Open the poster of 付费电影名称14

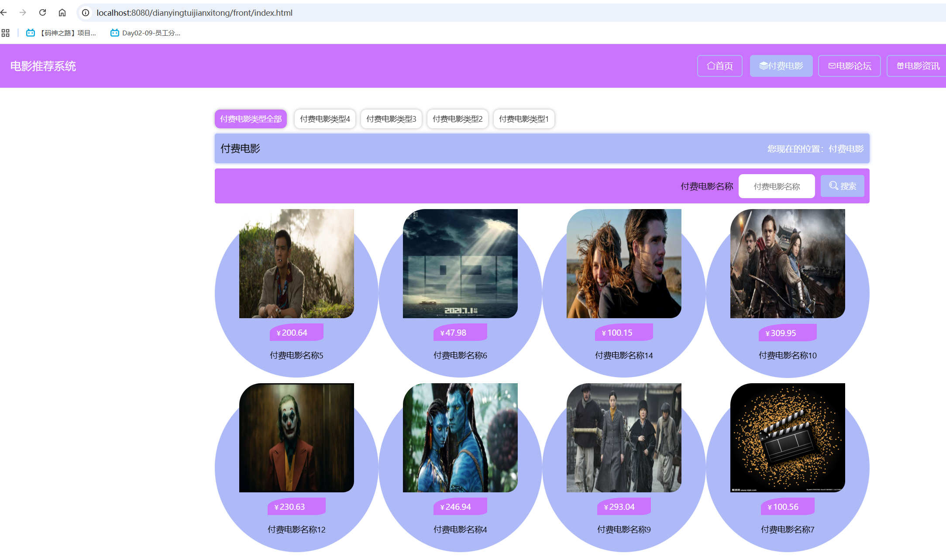tap(624, 264)
